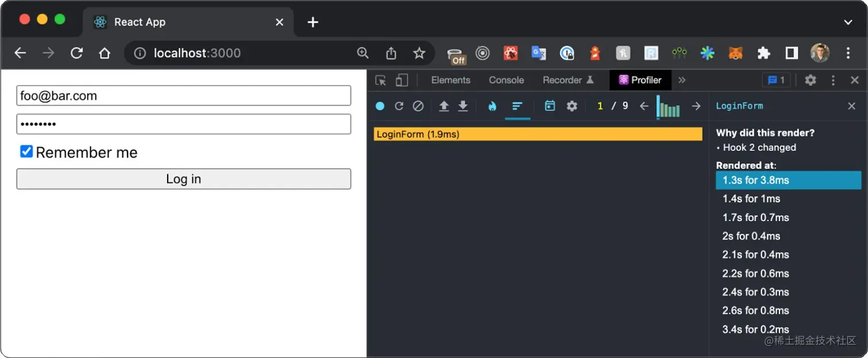The width and height of the screenshot is (868, 358).
Task: Switch to the Ranked chart view
Action: pyautogui.click(x=517, y=106)
